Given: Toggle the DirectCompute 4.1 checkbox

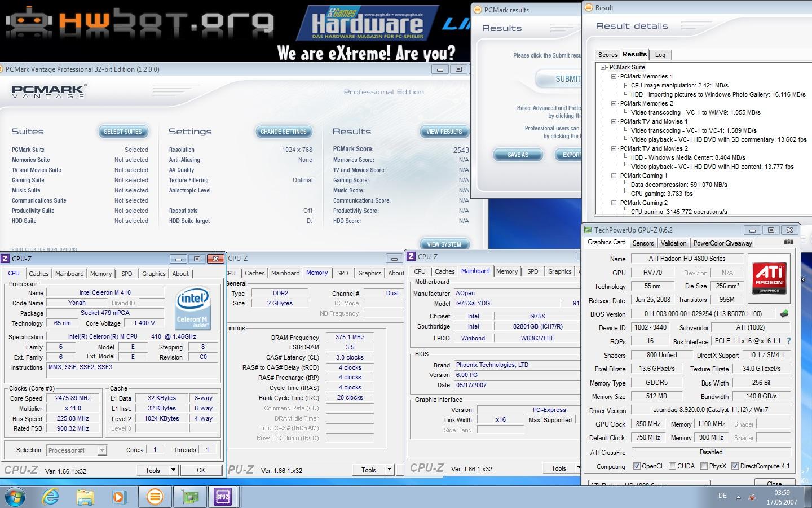Looking at the screenshot, I should [735, 466].
